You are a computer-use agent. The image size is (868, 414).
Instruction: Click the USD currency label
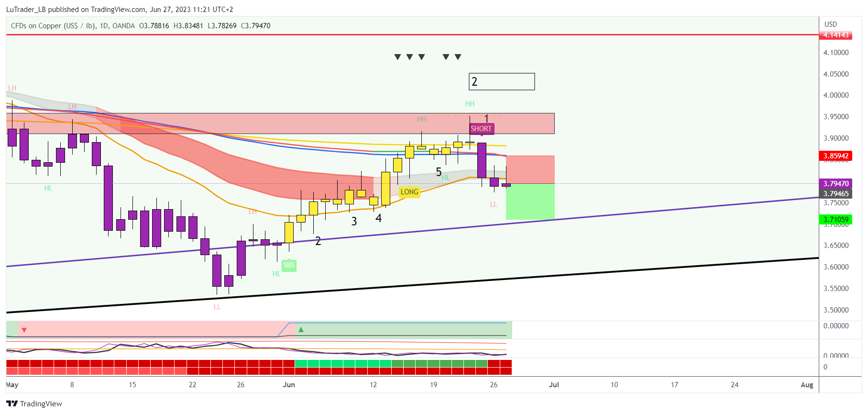pos(831,24)
